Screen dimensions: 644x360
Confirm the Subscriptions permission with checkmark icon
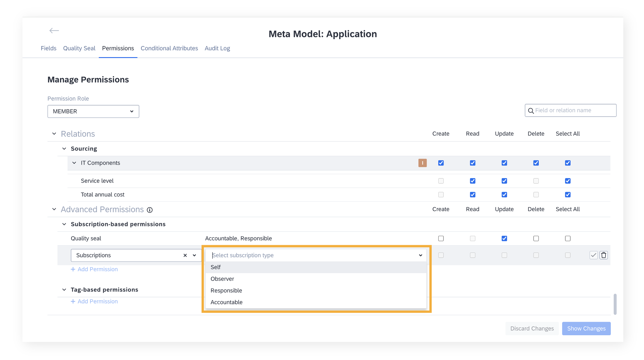[594, 255]
